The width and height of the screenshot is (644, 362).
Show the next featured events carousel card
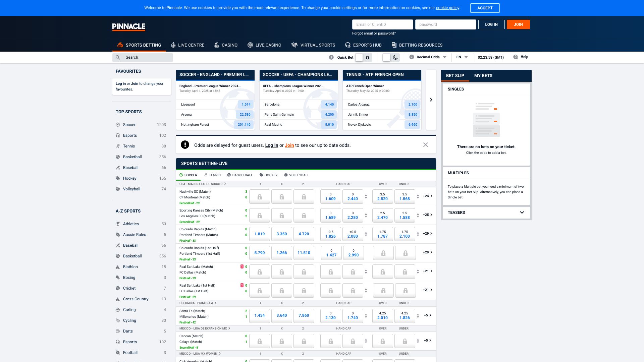(431, 100)
